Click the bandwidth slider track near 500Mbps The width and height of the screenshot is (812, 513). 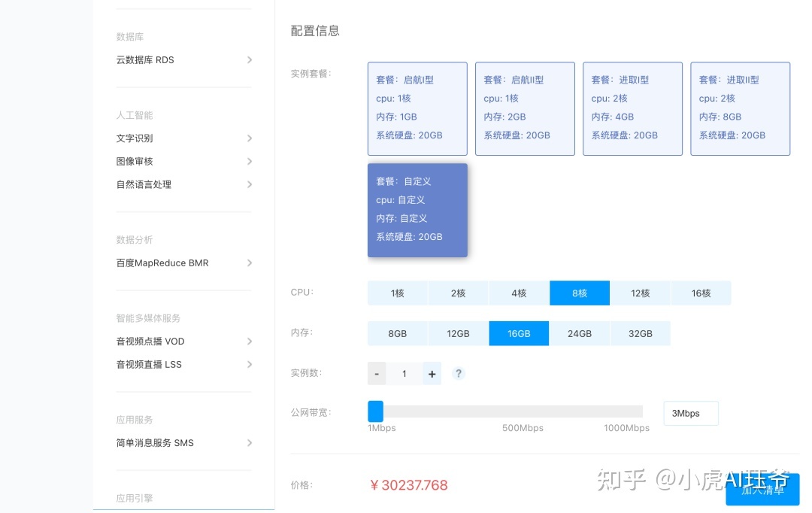[523, 411]
